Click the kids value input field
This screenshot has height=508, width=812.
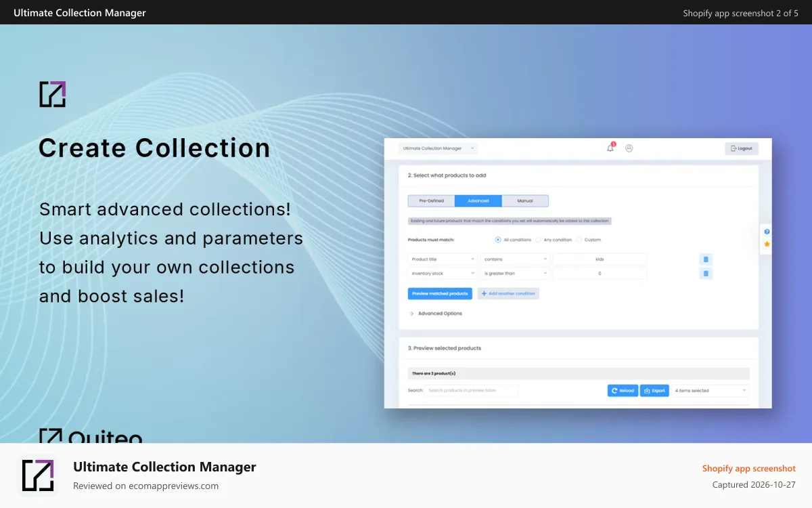[x=600, y=259]
